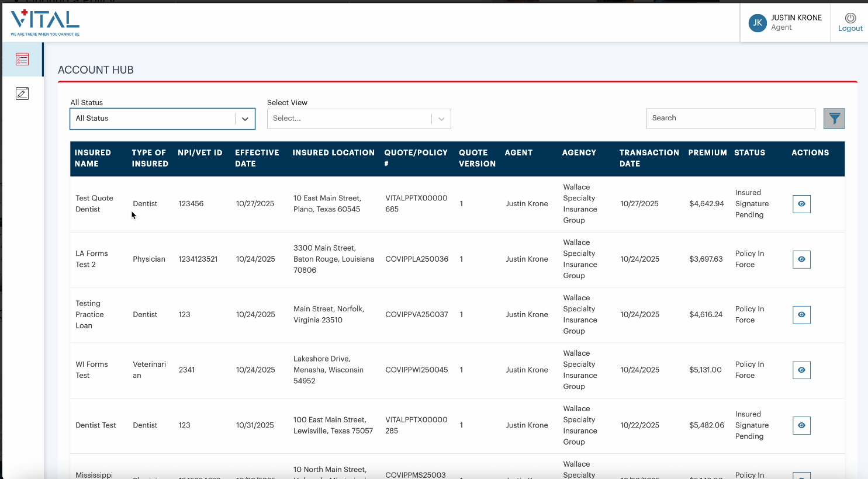The width and height of the screenshot is (868, 479).
Task: Click the Select View chevron arrow
Action: [x=441, y=119]
